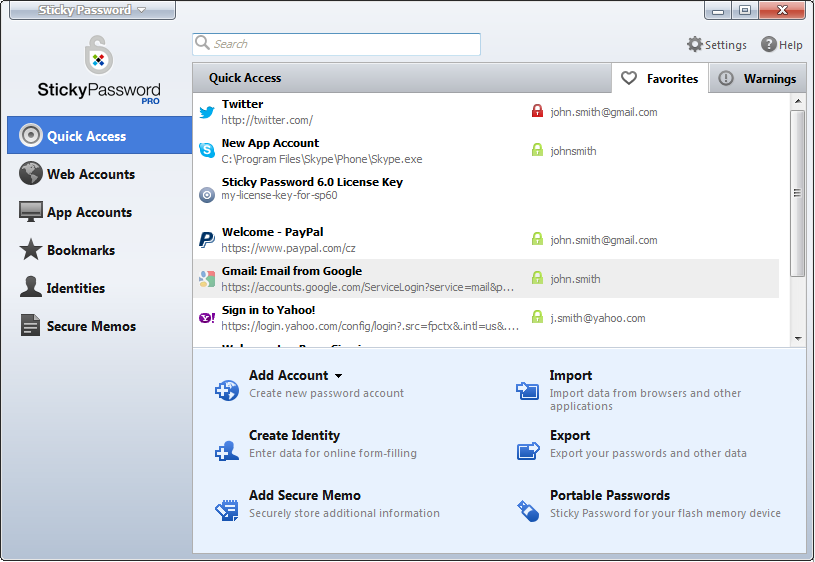Click the Help question mark icon
The width and height of the screenshot is (815, 562).
pos(769,44)
